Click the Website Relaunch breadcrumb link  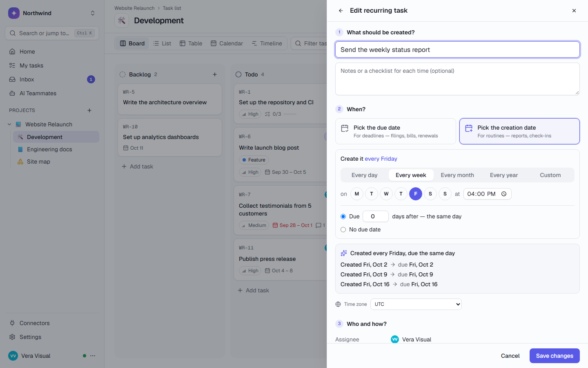pyautogui.click(x=134, y=8)
